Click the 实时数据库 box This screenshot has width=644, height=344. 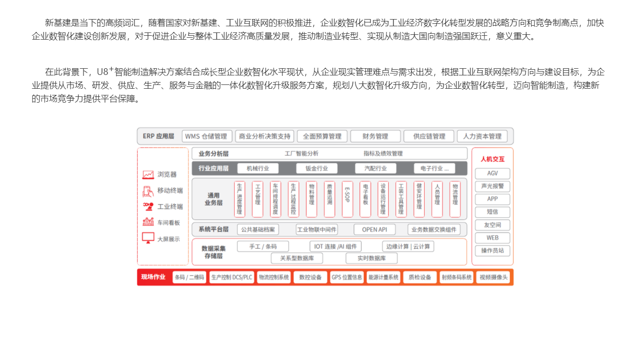(371, 258)
